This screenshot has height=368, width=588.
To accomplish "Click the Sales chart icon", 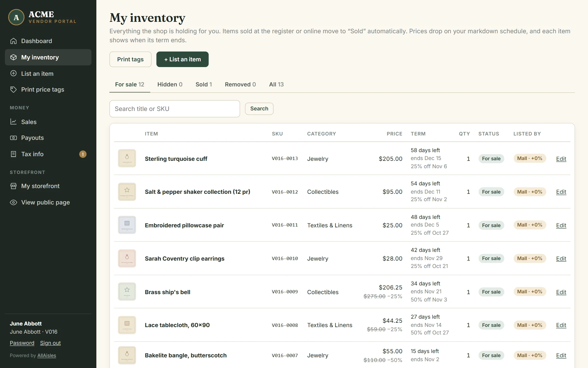I will point(13,122).
